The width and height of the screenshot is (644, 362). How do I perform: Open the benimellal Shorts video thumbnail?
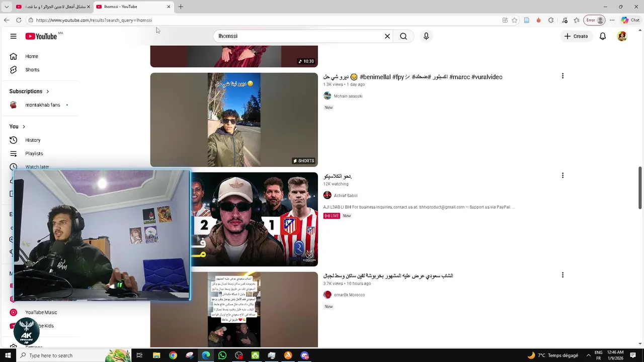pyautogui.click(x=234, y=120)
